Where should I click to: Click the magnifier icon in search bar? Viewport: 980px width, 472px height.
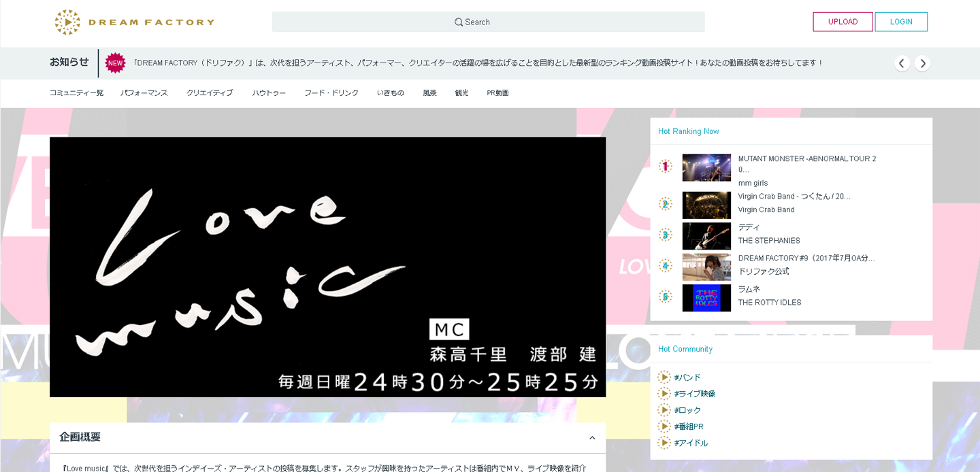(x=459, y=22)
